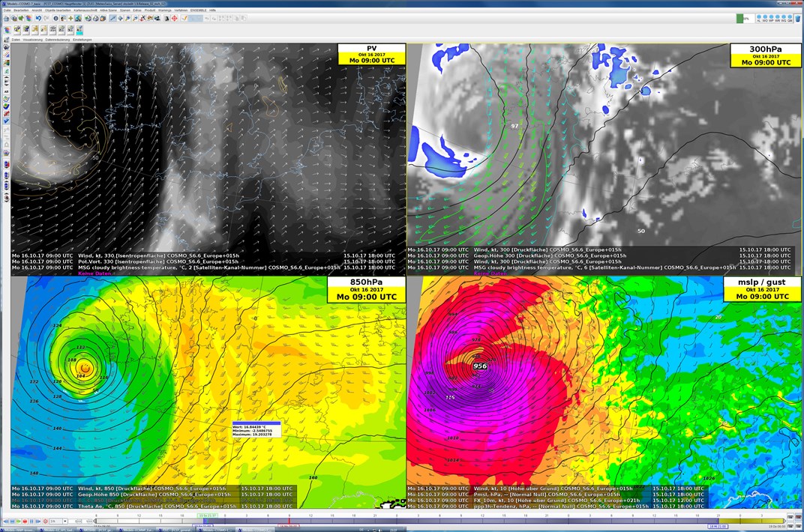Click the zoom-in magnifier icon

pyautogui.click(x=127, y=18)
